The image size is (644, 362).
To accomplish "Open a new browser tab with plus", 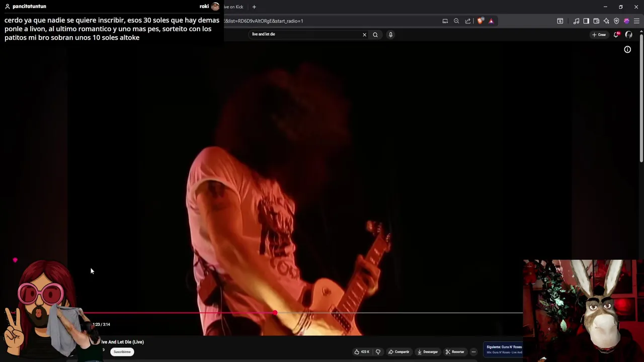I will coord(254,7).
